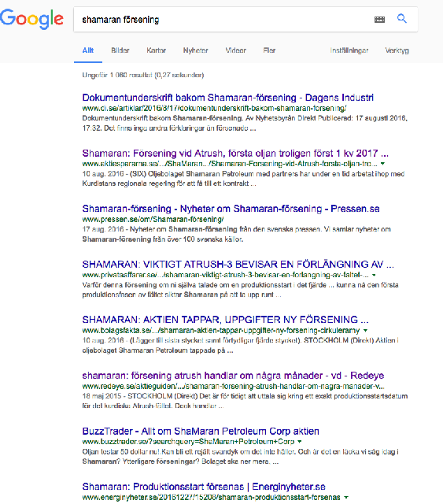Switch to the Kartor tab
The height and width of the screenshot is (504, 443).
pos(156,50)
